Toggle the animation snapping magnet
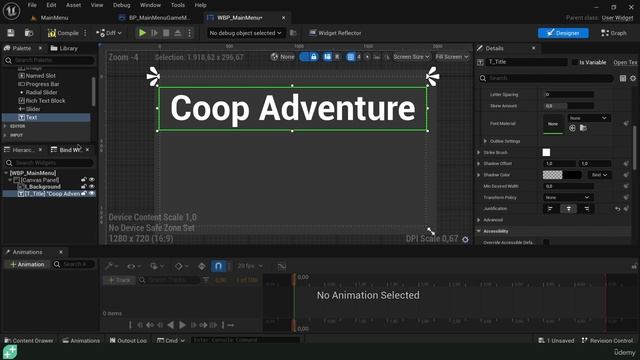640x360 pixels. 218,266
